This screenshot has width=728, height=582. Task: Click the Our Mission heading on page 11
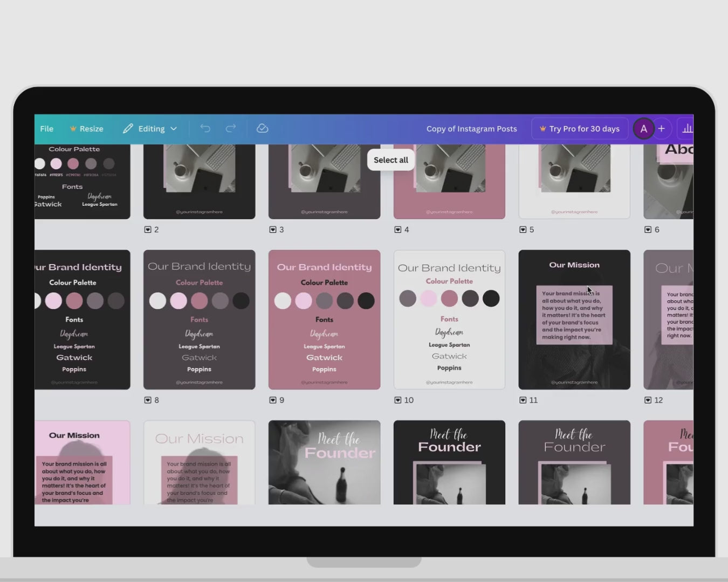click(x=574, y=265)
